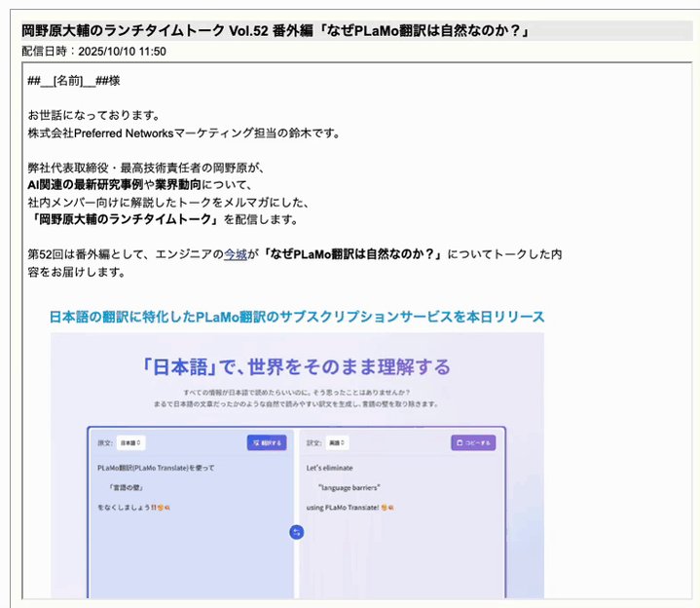Click the bold 業界動向 text
This screenshot has height=608, width=700.
[x=178, y=184]
